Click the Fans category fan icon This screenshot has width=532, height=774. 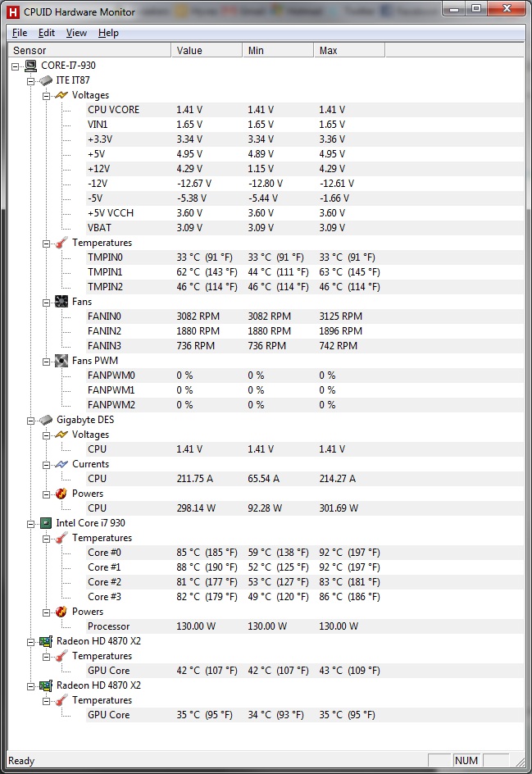click(61, 302)
